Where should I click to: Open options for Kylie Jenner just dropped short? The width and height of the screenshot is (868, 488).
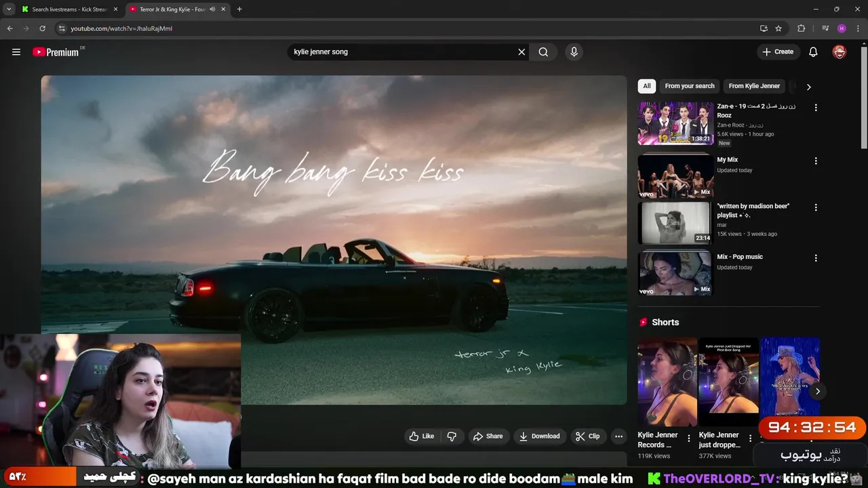coord(750,439)
